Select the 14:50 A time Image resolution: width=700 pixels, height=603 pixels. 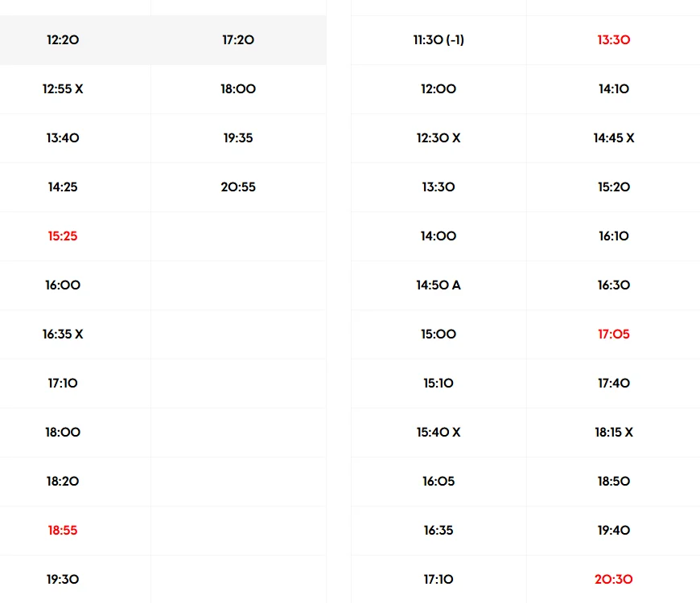coord(439,285)
